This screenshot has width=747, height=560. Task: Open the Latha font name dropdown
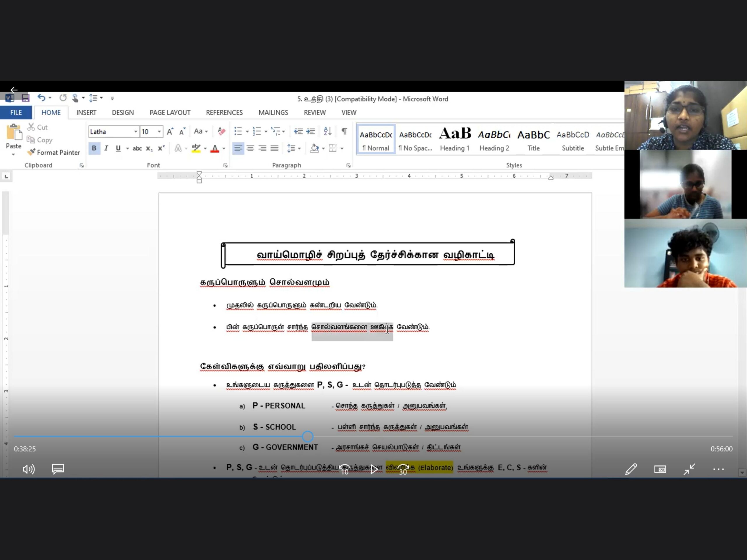[x=135, y=132]
